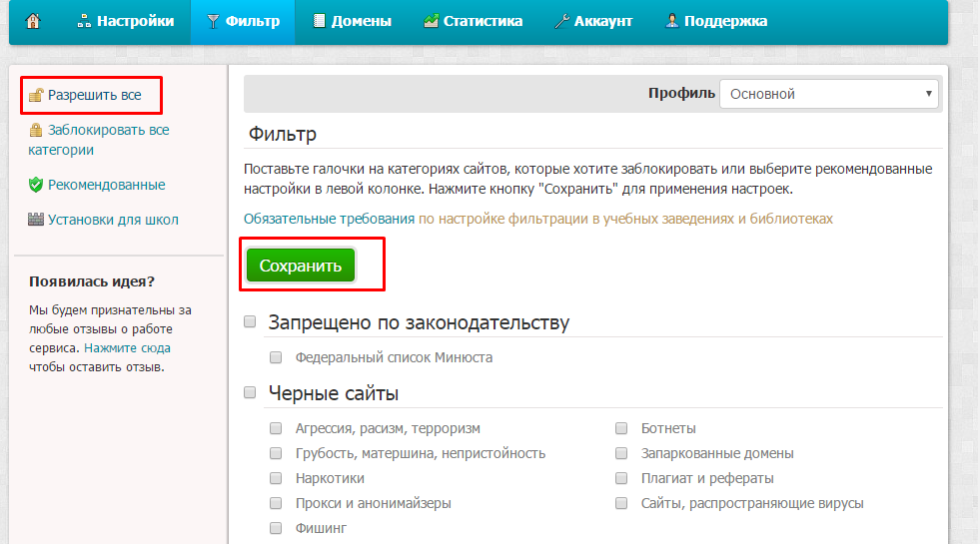The width and height of the screenshot is (980, 544).
Task: Click the Статистика chart icon
Action: pos(431,21)
